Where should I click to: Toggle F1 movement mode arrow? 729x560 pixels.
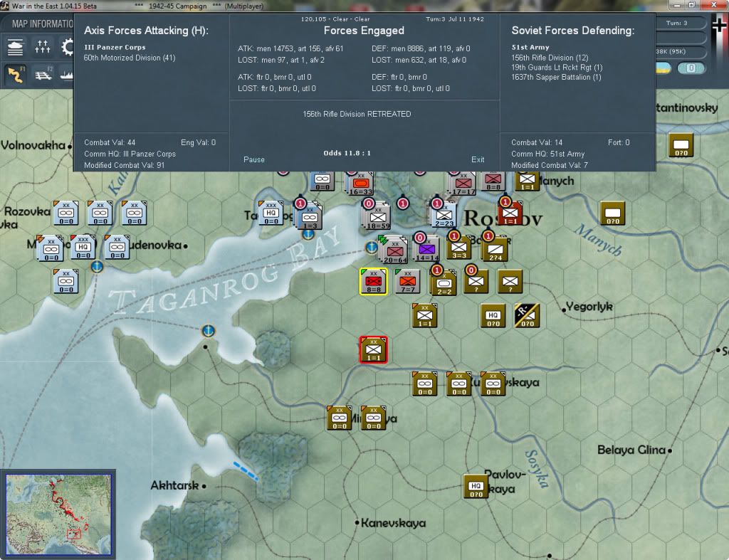(x=16, y=74)
